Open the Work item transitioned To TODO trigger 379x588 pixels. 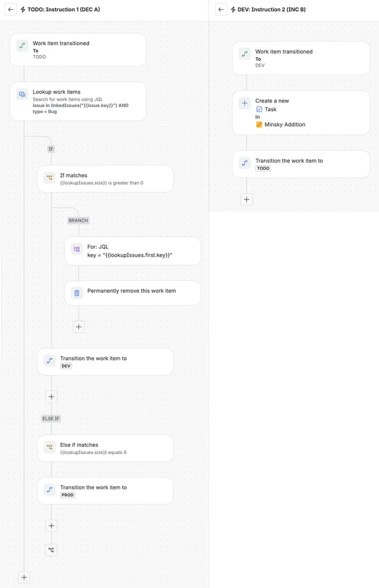point(78,50)
